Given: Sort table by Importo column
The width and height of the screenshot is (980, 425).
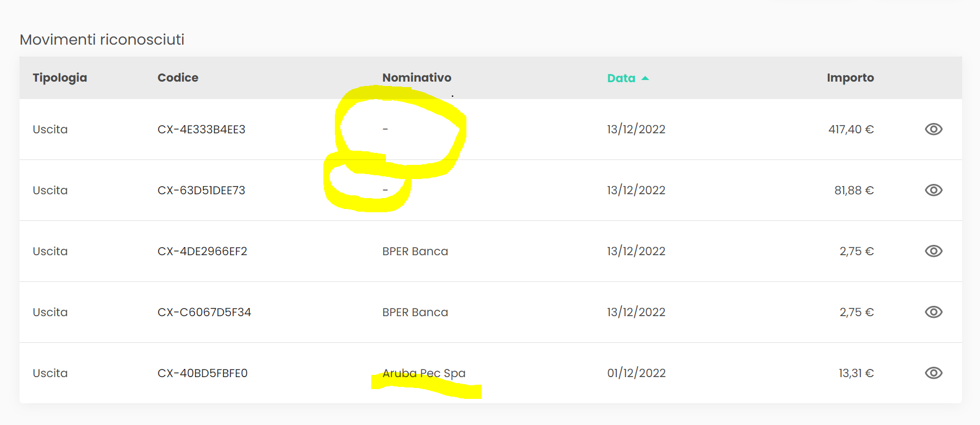Looking at the screenshot, I should tap(850, 78).
